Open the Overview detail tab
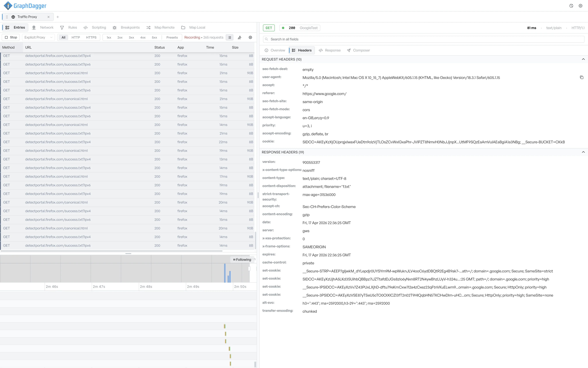The width and height of the screenshot is (588, 368). 275,50
